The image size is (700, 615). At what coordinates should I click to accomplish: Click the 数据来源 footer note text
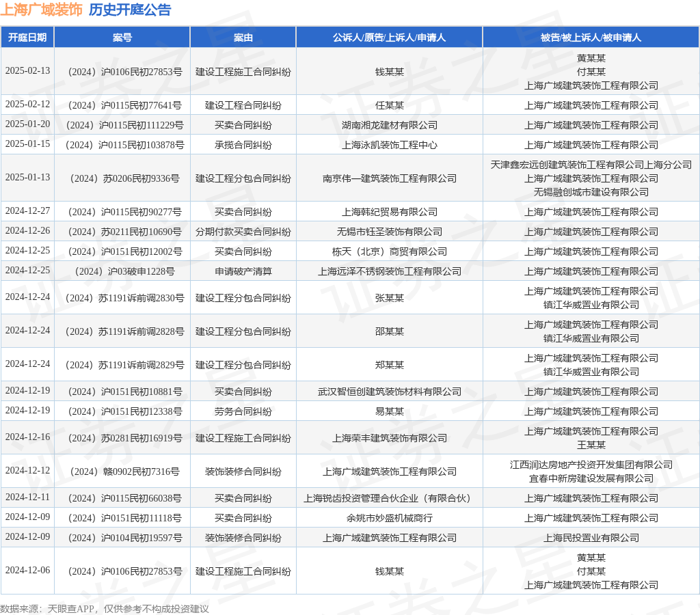105,609
